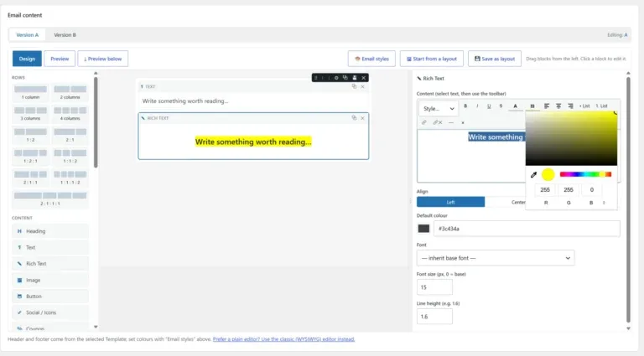Underline the selected text
Image resolution: width=644 pixels, height=356 pixels.
coord(489,106)
